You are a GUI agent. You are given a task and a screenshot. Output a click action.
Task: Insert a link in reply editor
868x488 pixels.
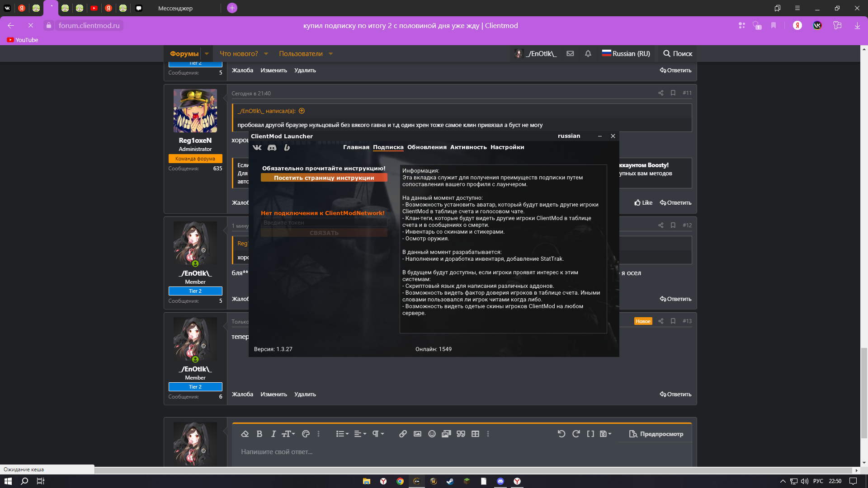[x=402, y=434]
